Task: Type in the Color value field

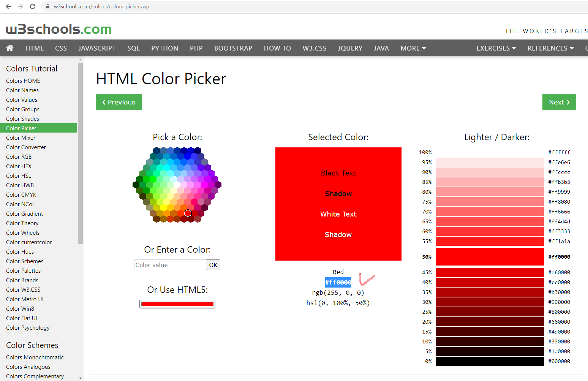Action: click(170, 265)
